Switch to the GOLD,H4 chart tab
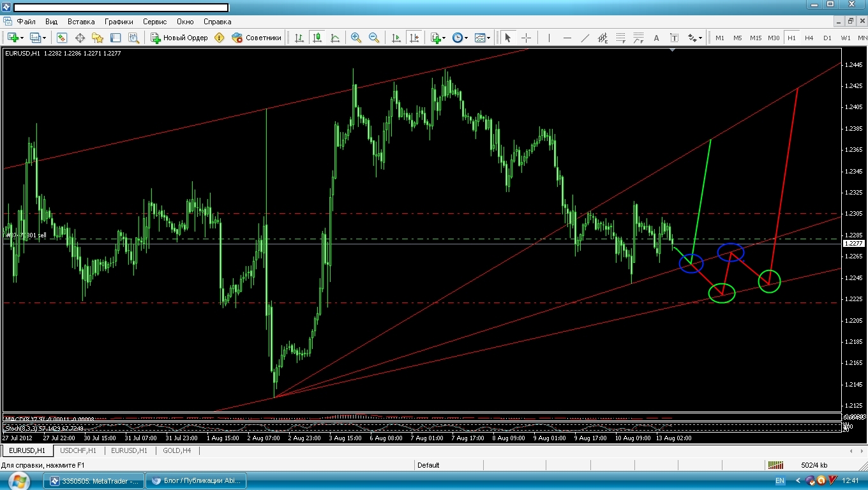Image resolution: width=868 pixels, height=490 pixels. [177, 450]
